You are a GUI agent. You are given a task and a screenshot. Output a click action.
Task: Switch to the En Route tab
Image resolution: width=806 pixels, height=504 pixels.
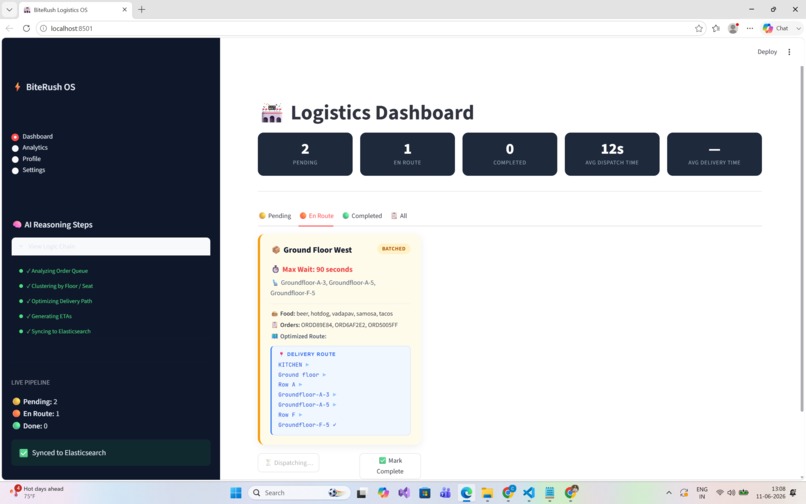click(317, 216)
